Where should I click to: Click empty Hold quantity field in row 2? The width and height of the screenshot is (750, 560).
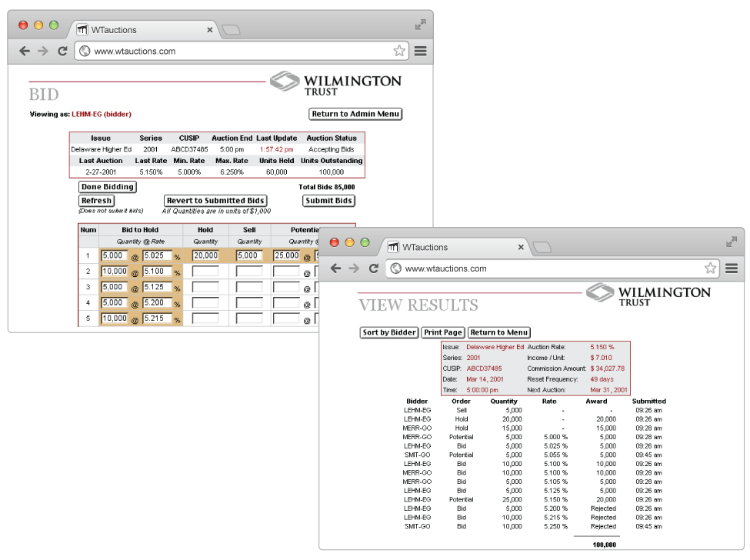[205, 272]
